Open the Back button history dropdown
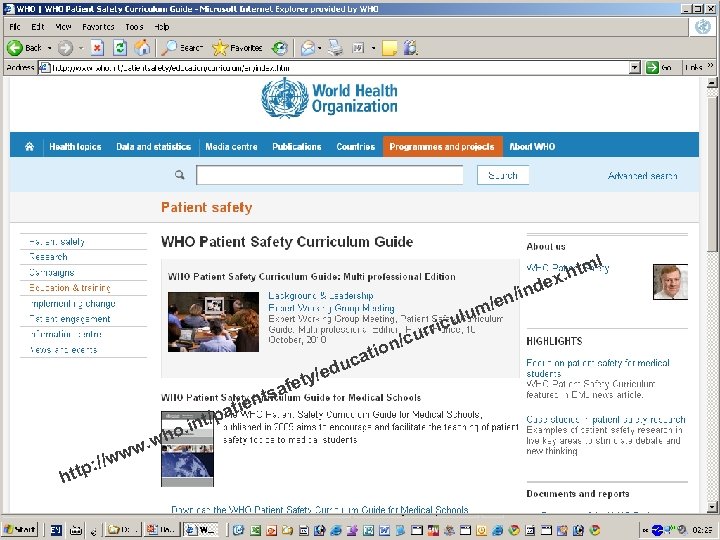Viewport: 720px width, 540px height. pyautogui.click(x=49, y=48)
